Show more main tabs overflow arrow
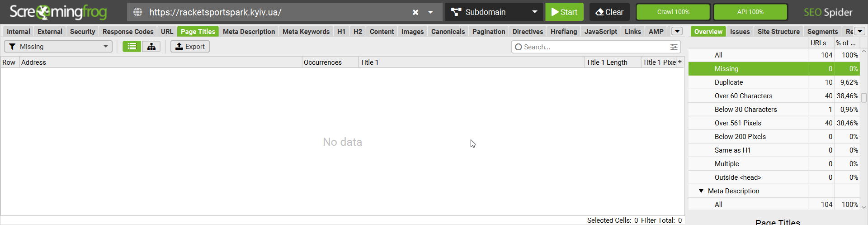Viewport: 868px width, 225px height. click(677, 31)
